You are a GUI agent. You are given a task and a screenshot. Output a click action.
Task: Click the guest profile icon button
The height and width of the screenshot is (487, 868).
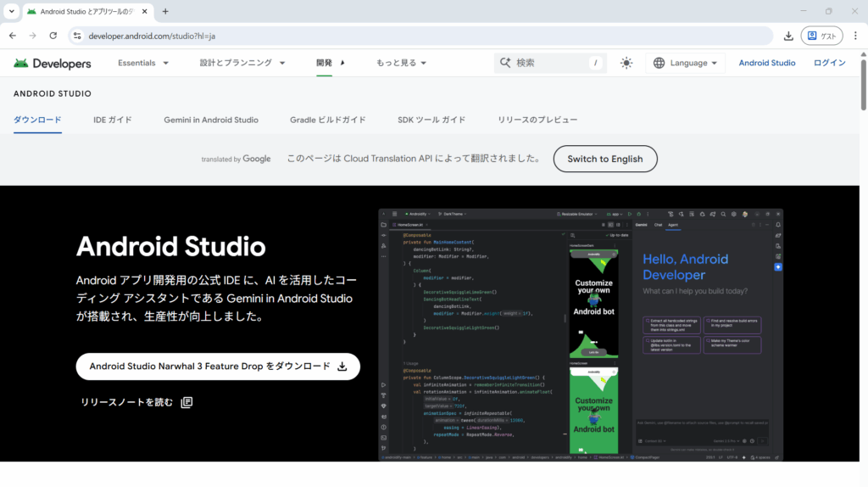[x=821, y=36]
